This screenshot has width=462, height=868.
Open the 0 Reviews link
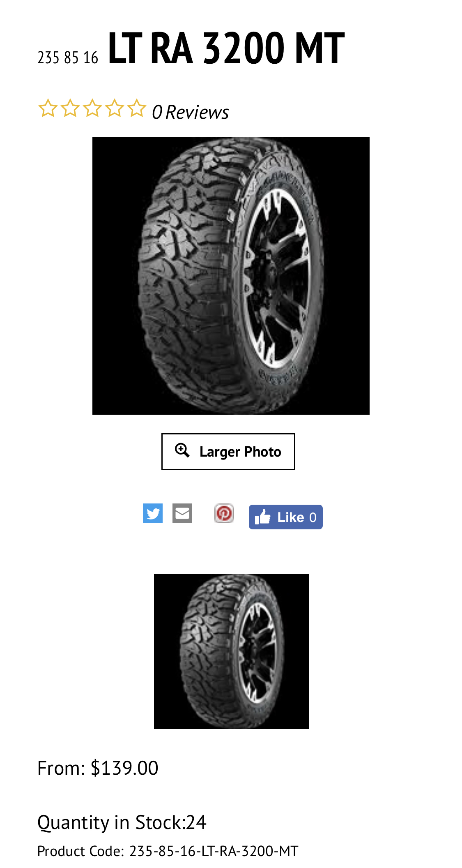coord(191,112)
